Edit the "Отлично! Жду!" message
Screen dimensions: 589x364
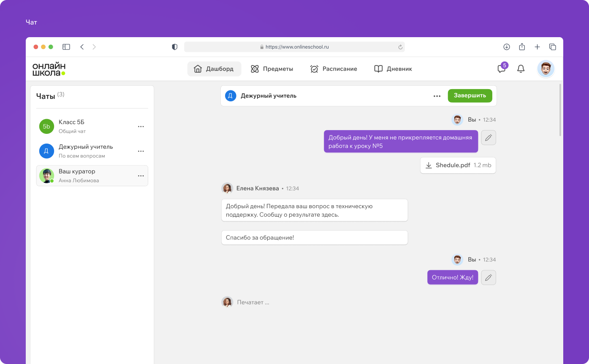coord(489,277)
